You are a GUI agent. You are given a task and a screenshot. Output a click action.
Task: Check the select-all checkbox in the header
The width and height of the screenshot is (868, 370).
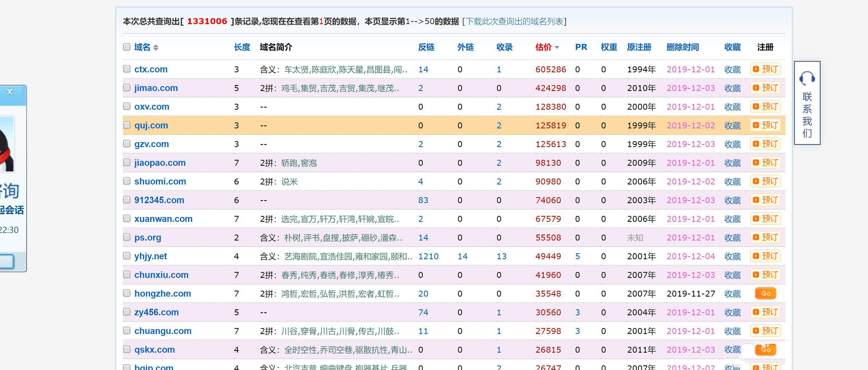pyautogui.click(x=127, y=47)
